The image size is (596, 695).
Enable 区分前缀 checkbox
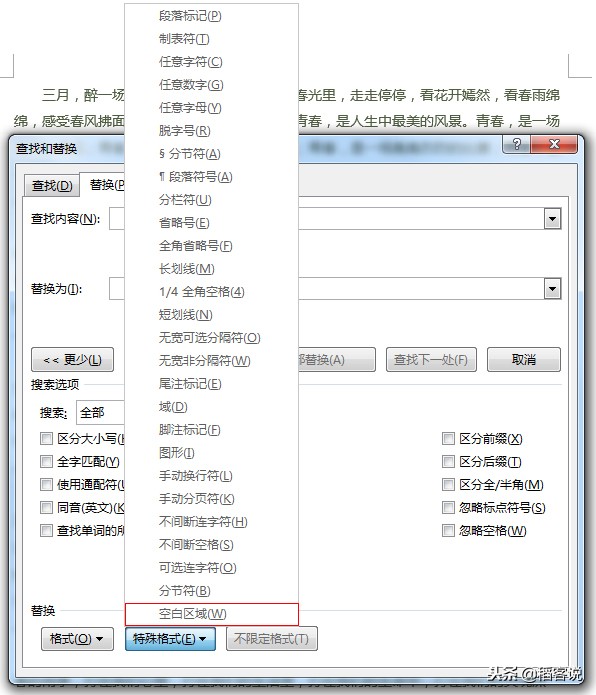click(x=448, y=439)
